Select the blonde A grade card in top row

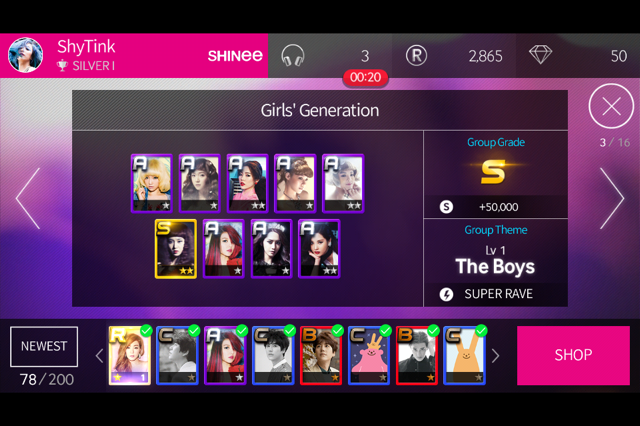click(x=152, y=183)
